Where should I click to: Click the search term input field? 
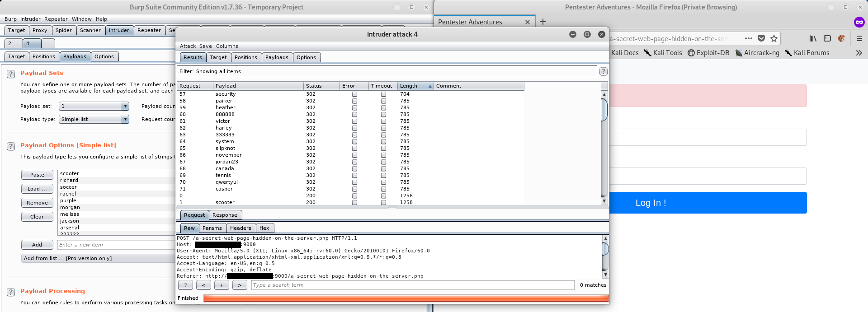pyautogui.click(x=413, y=285)
